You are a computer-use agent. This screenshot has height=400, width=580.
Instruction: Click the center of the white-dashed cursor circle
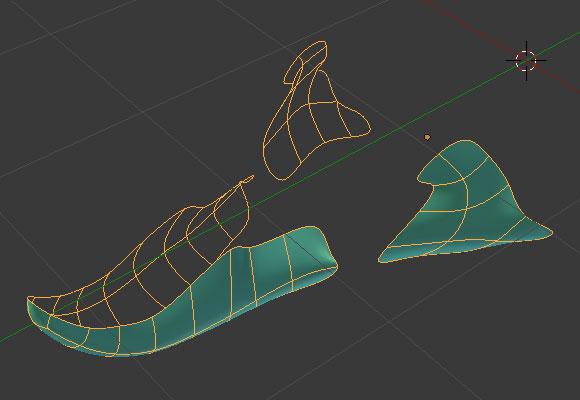526,61
